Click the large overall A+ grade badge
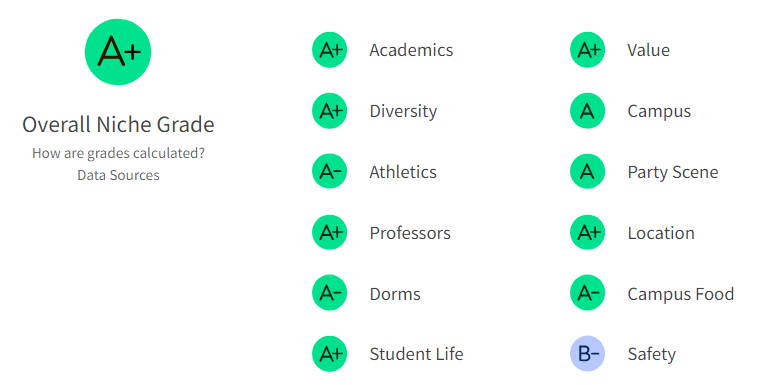Image resolution: width=763 pixels, height=385 pixels. (x=118, y=52)
